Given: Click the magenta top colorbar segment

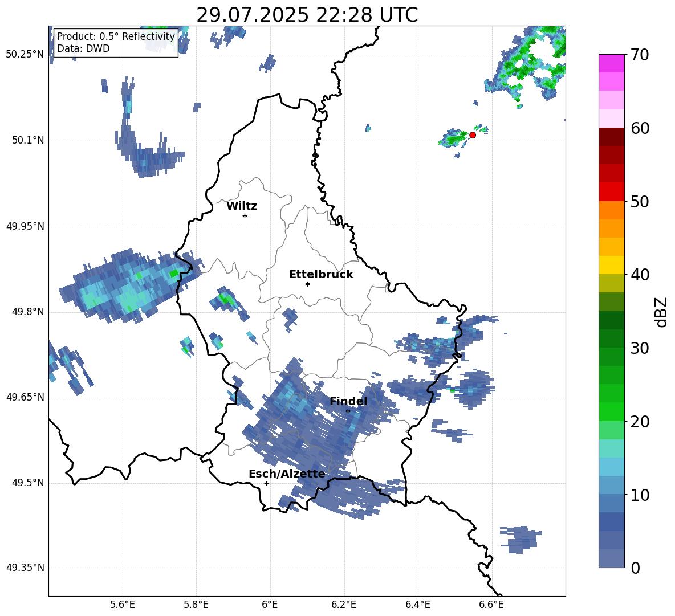Looking at the screenshot, I should coord(611,63).
